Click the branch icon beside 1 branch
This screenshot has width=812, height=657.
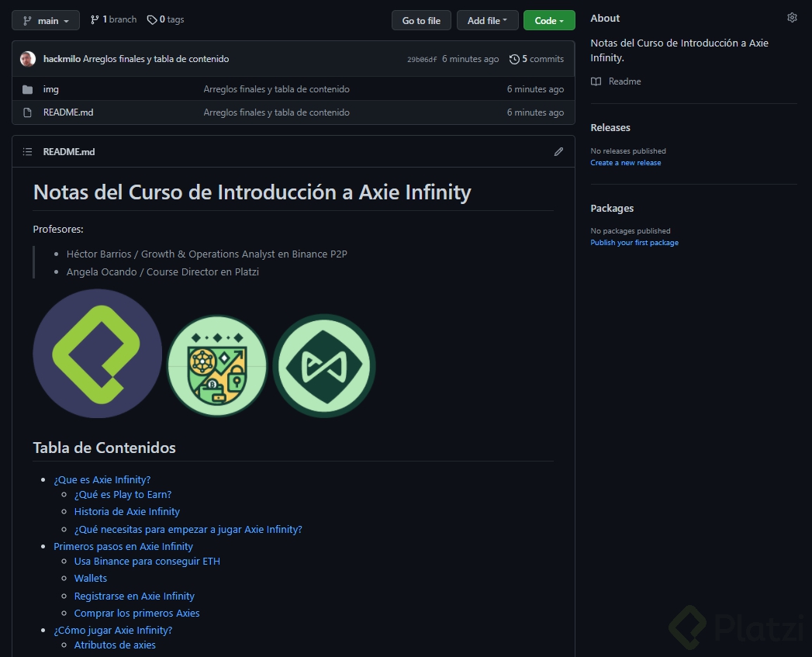[x=95, y=19]
